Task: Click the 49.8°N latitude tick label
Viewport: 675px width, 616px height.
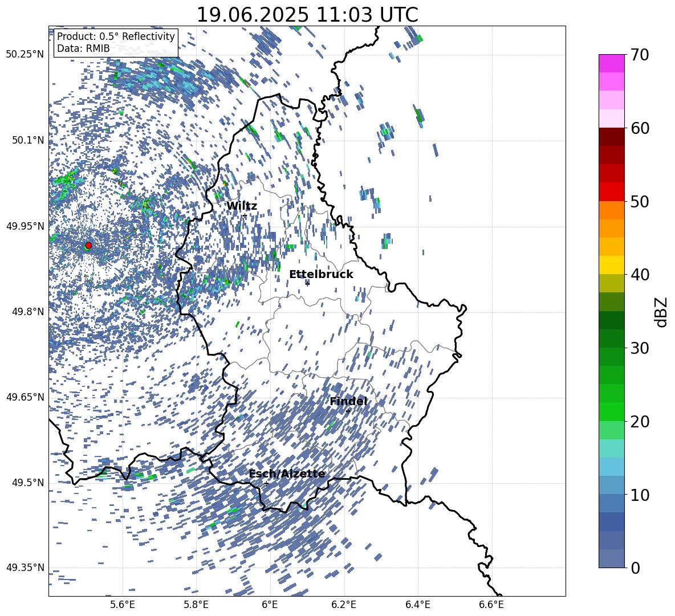Action: coord(28,312)
